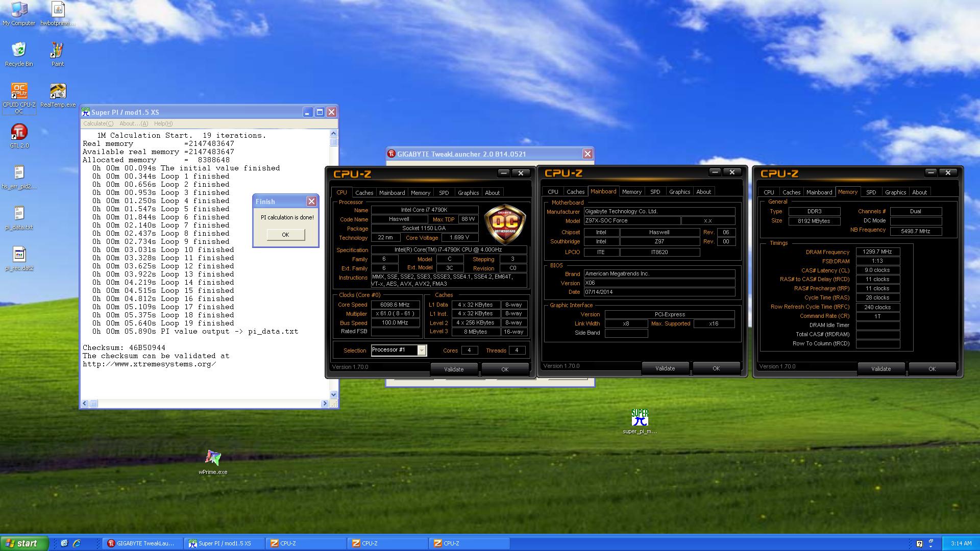Image resolution: width=980 pixels, height=551 pixels.
Task: Open hwbotprime desktop icon
Action: (x=58, y=14)
